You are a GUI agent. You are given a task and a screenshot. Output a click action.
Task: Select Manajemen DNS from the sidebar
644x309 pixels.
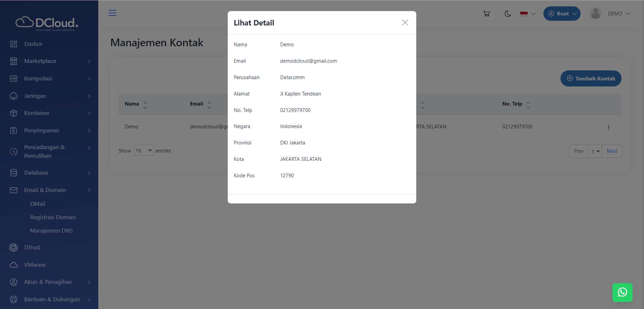tap(51, 231)
